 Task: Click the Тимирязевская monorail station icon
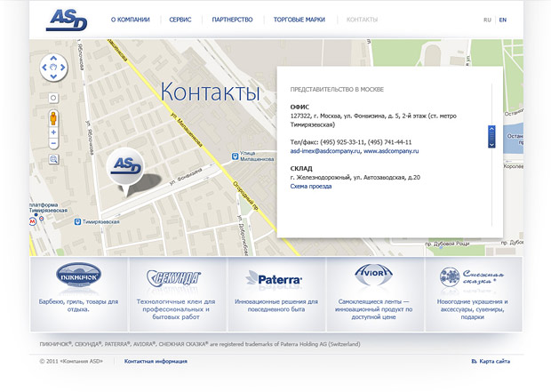click(77, 222)
